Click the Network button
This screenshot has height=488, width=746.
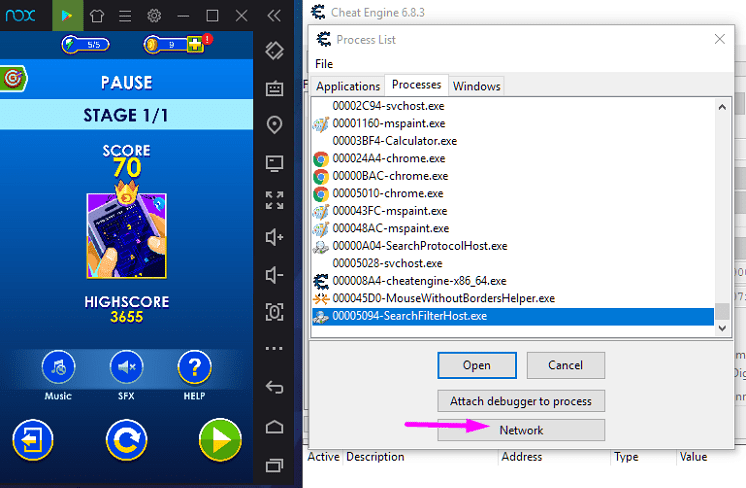coord(521,430)
